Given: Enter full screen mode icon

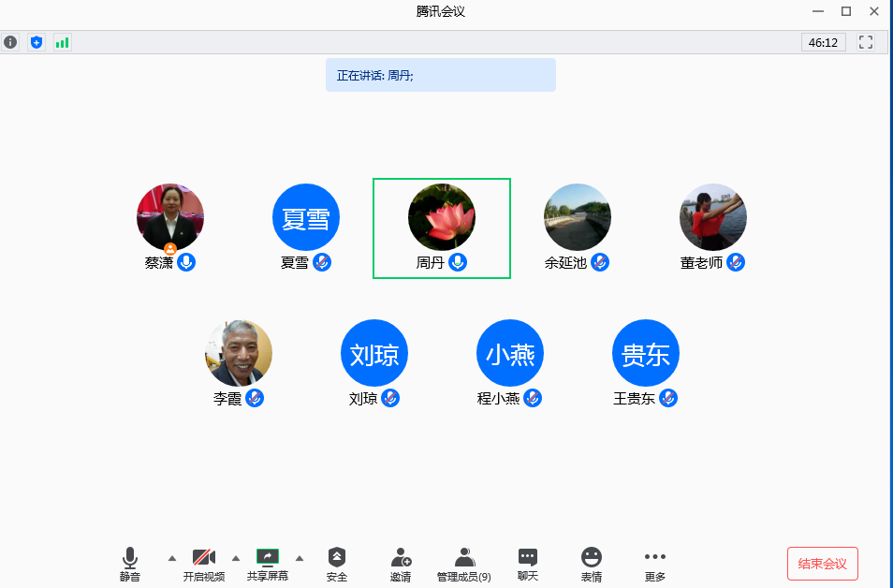Looking at the screenshot, I should (866, 42).
